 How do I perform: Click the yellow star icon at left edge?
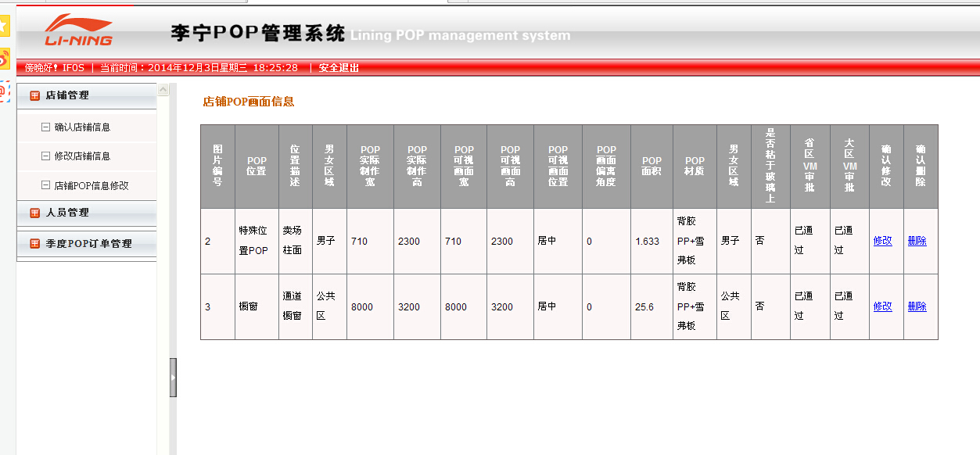click(x=4, y=26)
